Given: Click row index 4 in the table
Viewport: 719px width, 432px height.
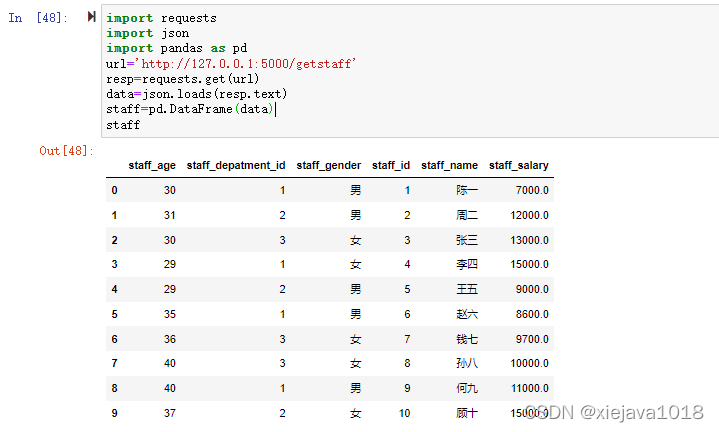Looking at the screenshot, I should [114, 289].
